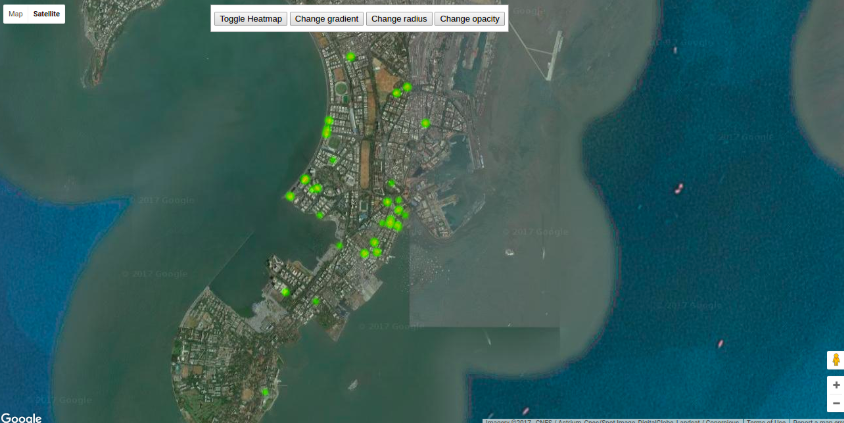Click the Change gradient button

click(327, 19)
